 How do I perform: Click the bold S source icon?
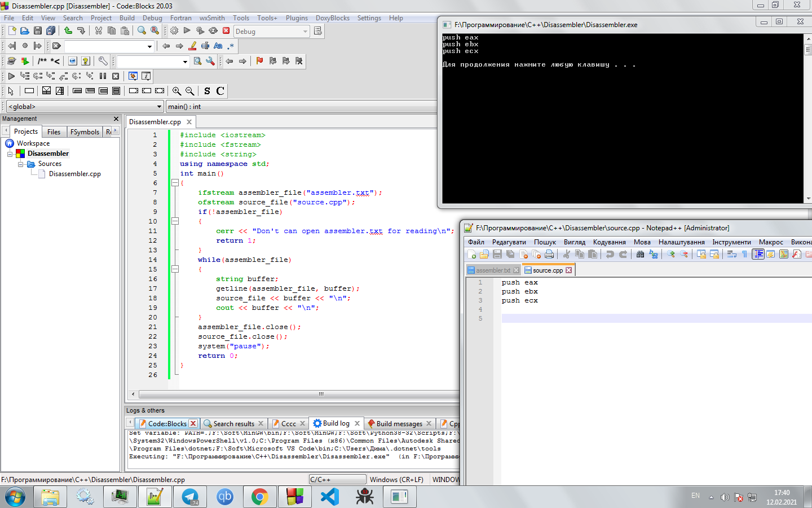pos(207,91)
